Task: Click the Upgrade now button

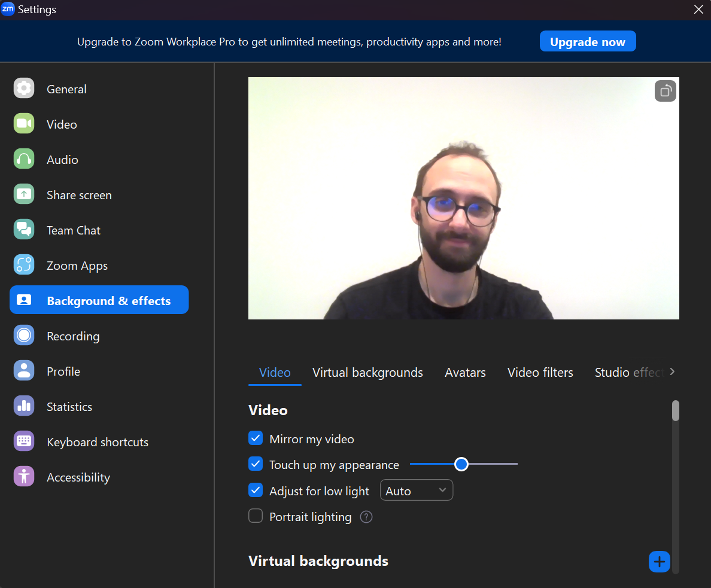Action: [588, 42]
